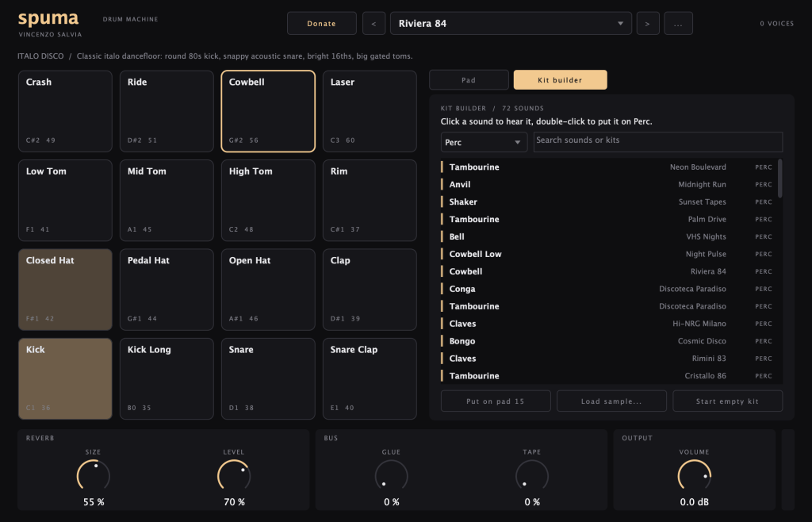The width and height of the screenshot is (812, 522).
Task: Hit the Snare pad
Action: point(268,378)
